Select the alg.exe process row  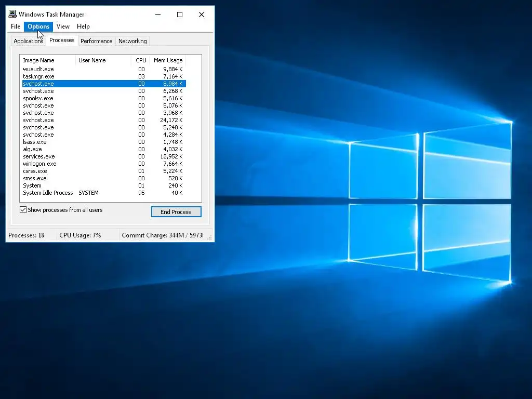coord(103,149)
